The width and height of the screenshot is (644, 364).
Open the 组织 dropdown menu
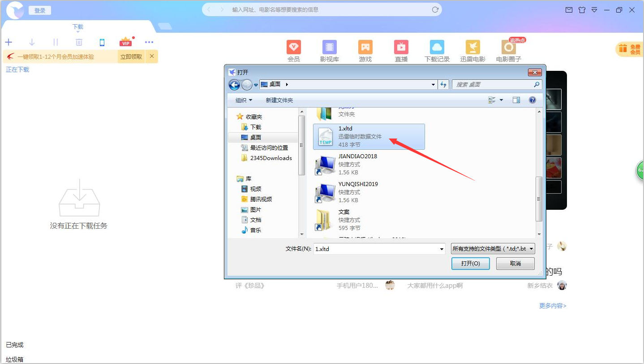click(244, 100)
